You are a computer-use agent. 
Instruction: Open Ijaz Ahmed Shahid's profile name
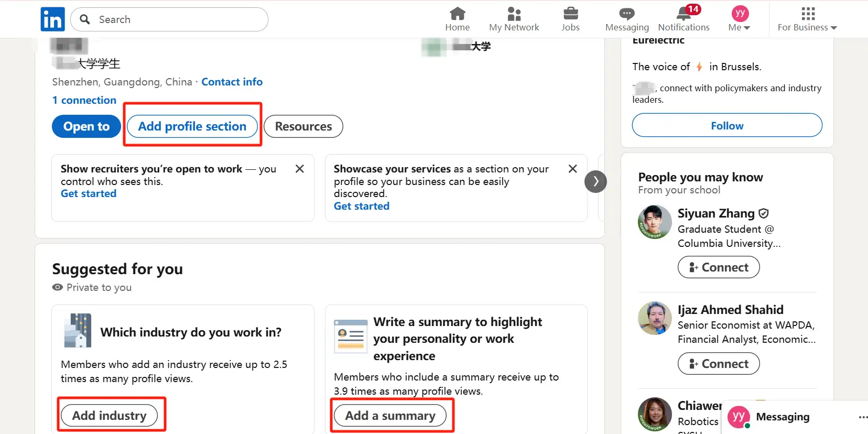click(731, 310)
